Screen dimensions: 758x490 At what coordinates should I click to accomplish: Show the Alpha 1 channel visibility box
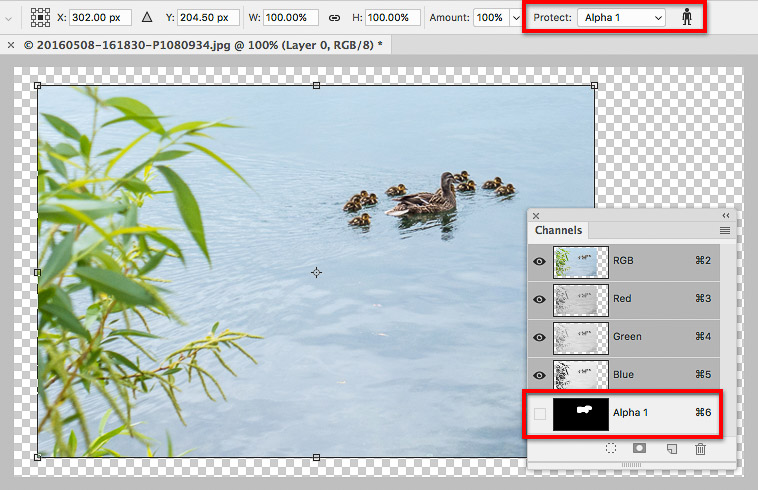pos(539,413)
